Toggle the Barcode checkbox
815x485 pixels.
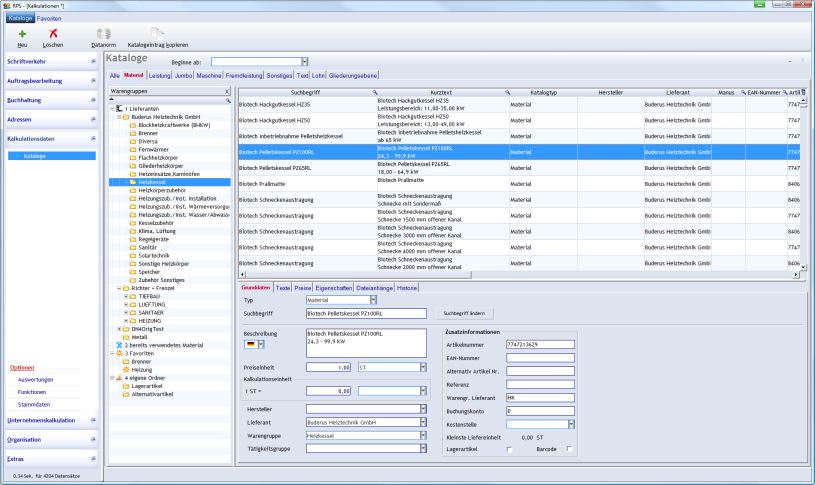pos(570,449)
